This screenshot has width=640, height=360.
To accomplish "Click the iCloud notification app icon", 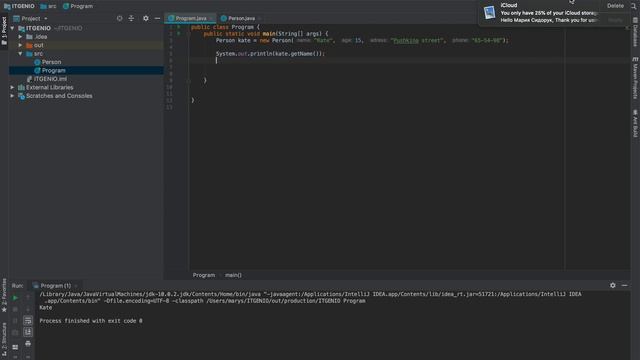I will pyautogui.click(x=489, y=12).
